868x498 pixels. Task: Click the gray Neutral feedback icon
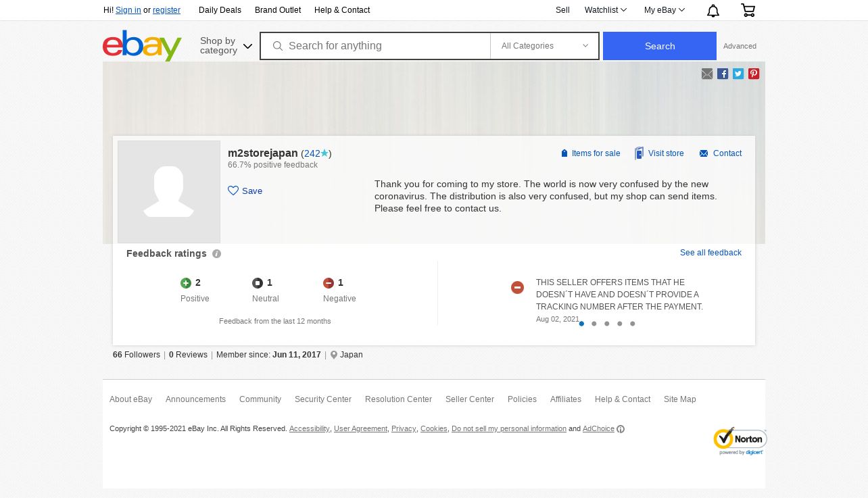click(x=258, y=283)
